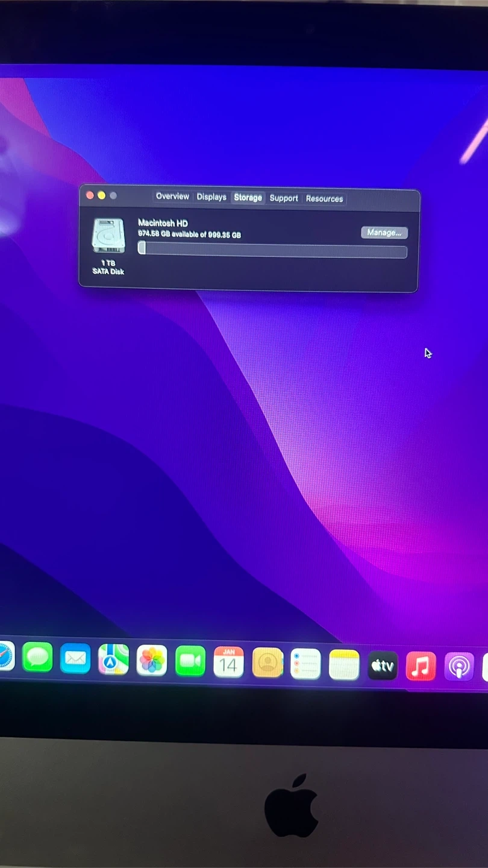Switch to the Overview tab
The image size is (488, 868).
pyautogui.click(x=172, y=197)
